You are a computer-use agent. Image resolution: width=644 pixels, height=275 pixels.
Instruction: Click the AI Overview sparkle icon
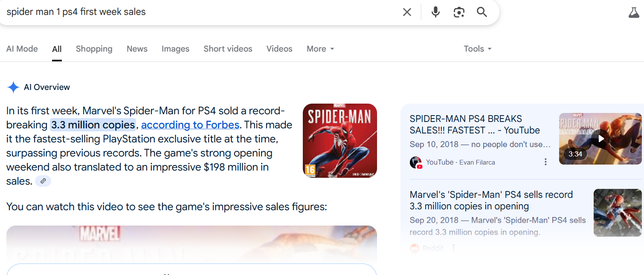click(13, 87)
